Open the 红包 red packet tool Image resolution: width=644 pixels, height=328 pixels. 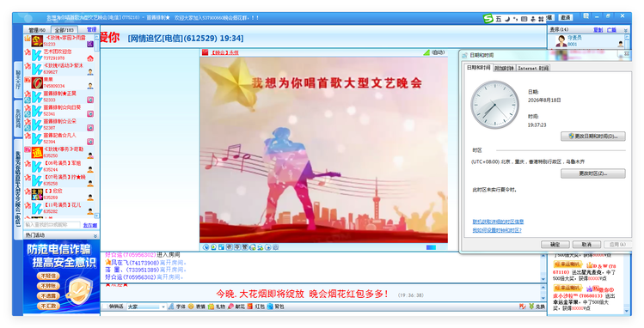(255, 307)
